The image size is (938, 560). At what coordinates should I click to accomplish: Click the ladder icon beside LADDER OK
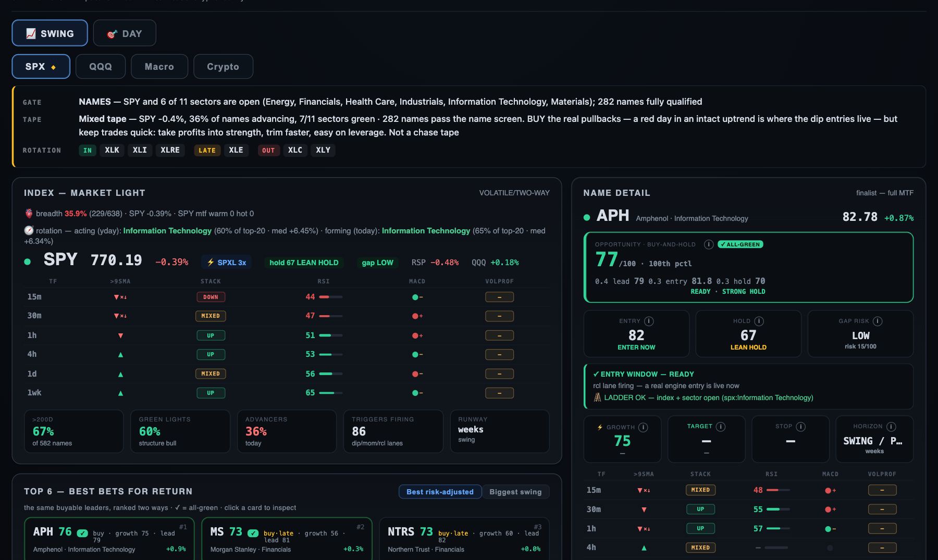(x=597, y=397)
